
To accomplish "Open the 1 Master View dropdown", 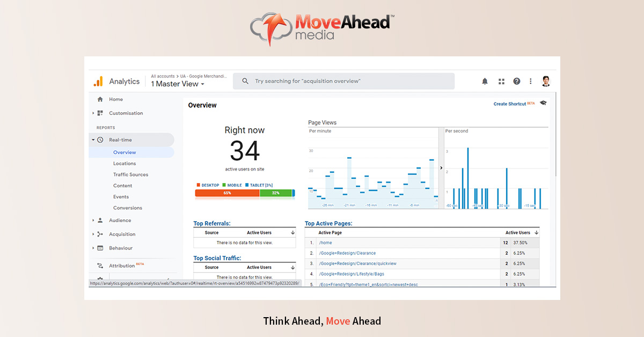I will (178, 84).
